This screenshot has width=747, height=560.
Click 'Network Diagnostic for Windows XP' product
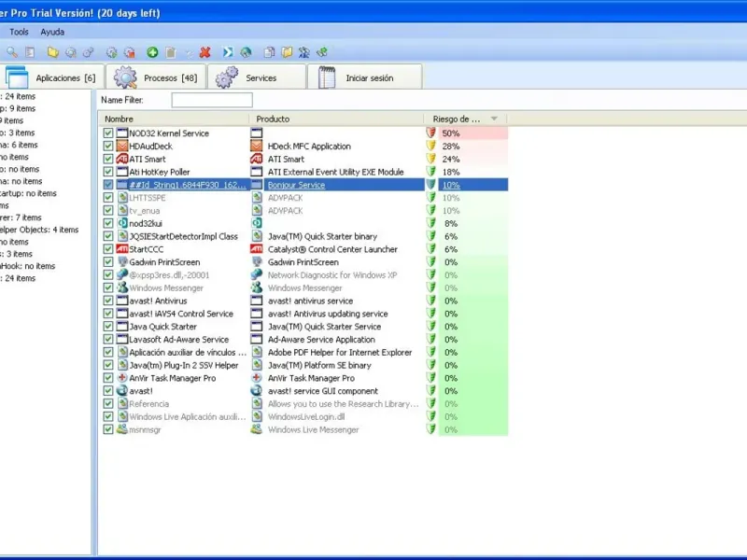[x=332, y=274]
